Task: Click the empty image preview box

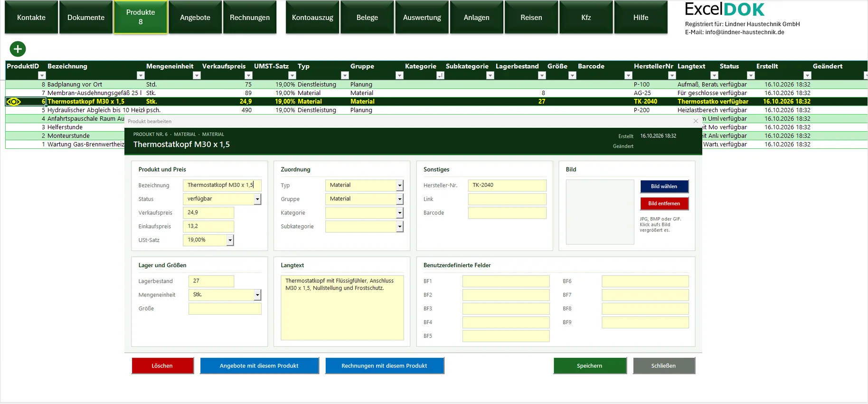Action: click(x=600, y=212)
